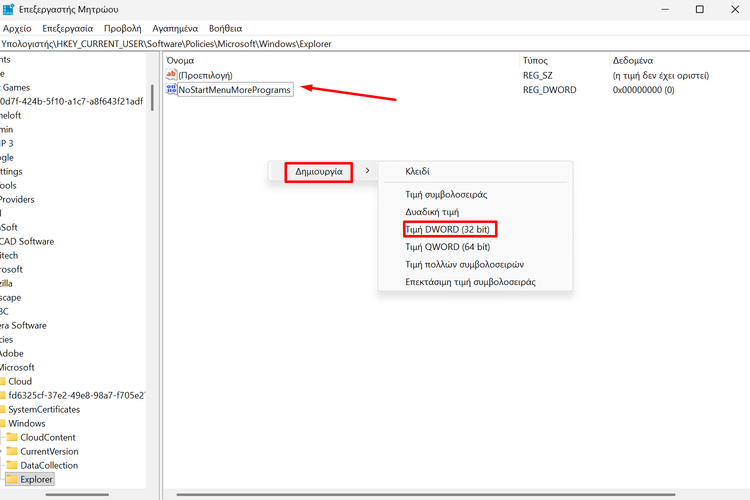The image size is (750, 500).
Task: Select the Windows key in the tree
Action: [x=27, y=423]
